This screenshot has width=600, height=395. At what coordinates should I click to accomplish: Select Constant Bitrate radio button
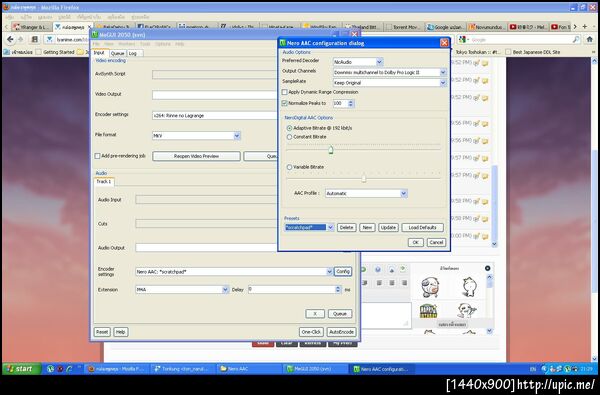pyautogui.click(x=289, y=137)
